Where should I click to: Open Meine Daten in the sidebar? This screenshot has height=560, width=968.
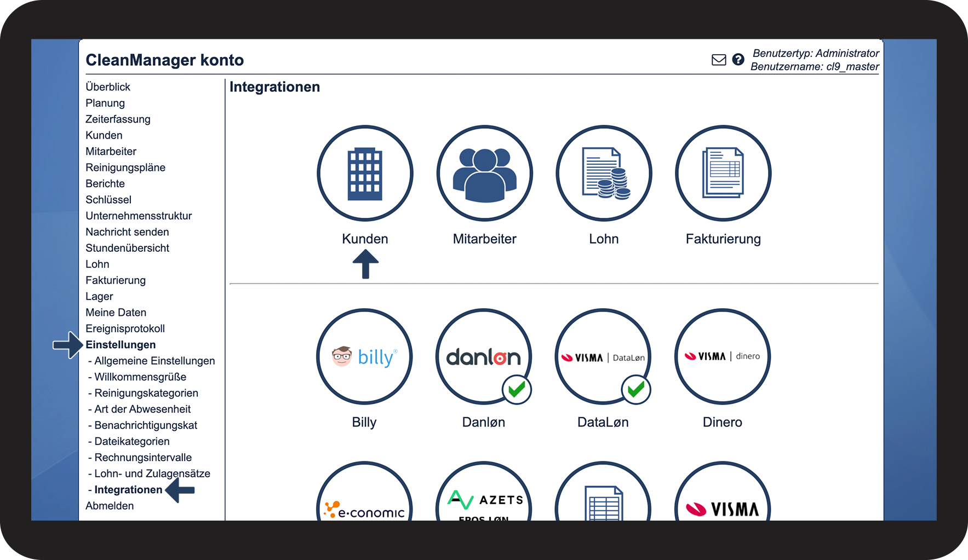(116, 313)
